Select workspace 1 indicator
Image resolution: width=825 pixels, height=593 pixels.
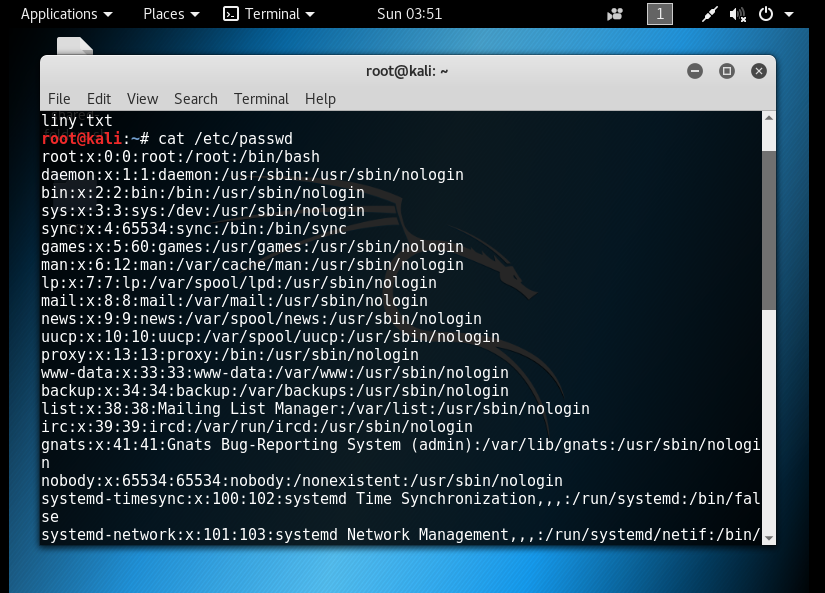(x=660, y=14)
